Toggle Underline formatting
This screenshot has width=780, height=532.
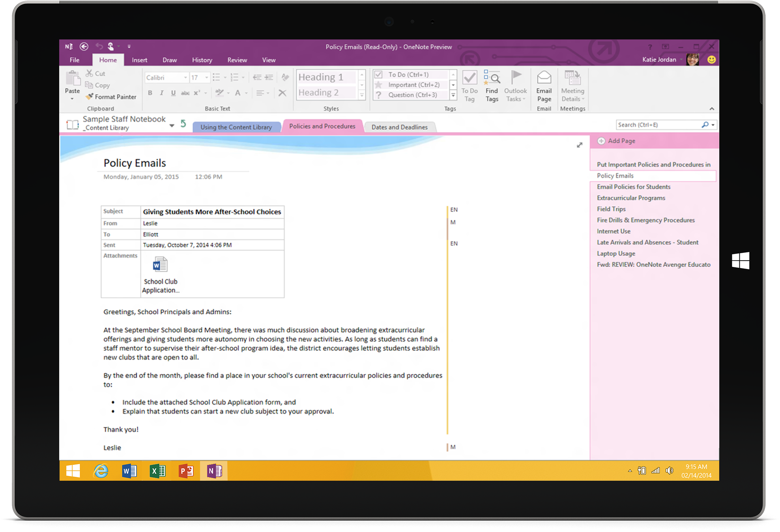tap(173, 93)
